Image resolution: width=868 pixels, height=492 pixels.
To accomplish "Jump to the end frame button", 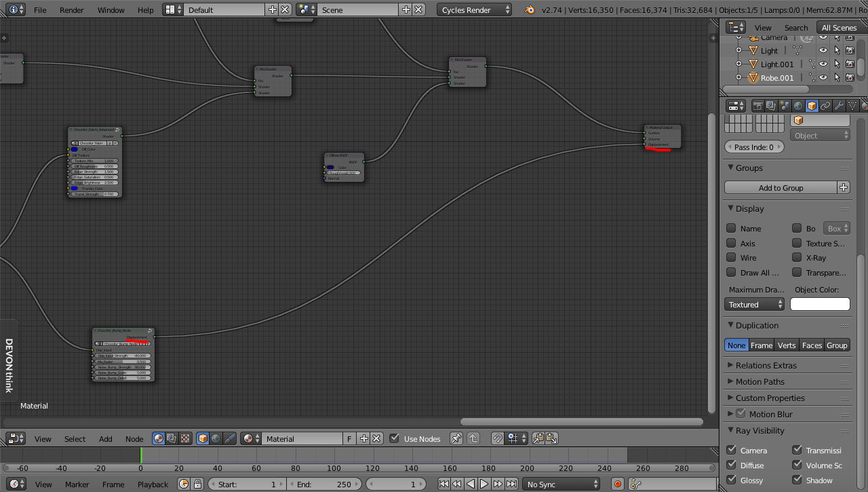I will [511, 484].
